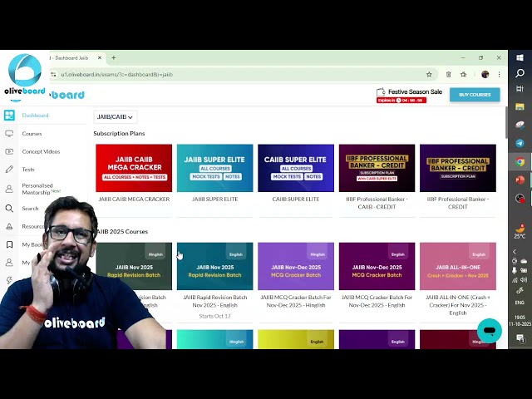The height and width of the screenshot is (399, 532).
Task: Click the Search magnifier icon in sidebar
Action: (9, 209)
